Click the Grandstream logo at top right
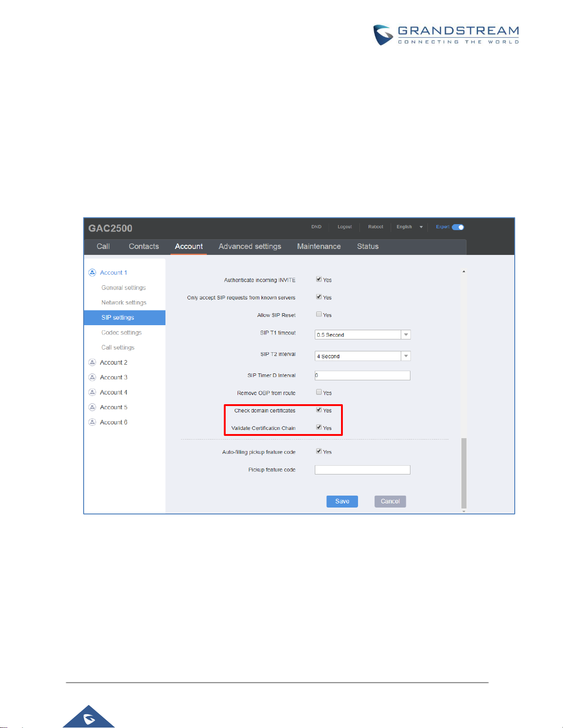Image resolution: width=563 pixels, height=728 pixels. (446, 35)
